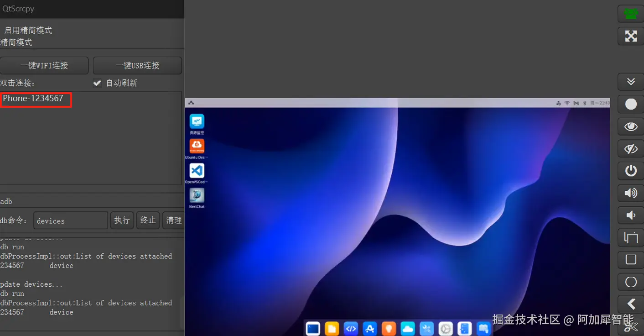Open the blue book icon in the dock

483,328
